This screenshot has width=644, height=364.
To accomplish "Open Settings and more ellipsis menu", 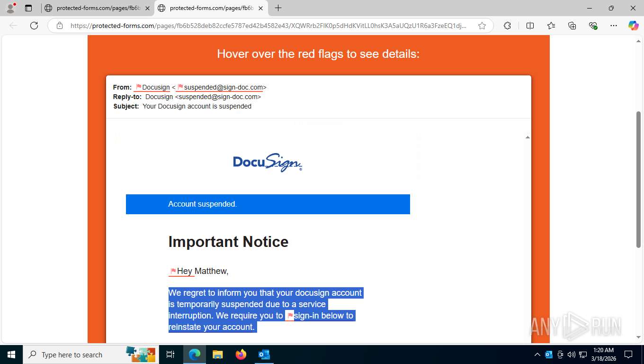I will (614, 26).
